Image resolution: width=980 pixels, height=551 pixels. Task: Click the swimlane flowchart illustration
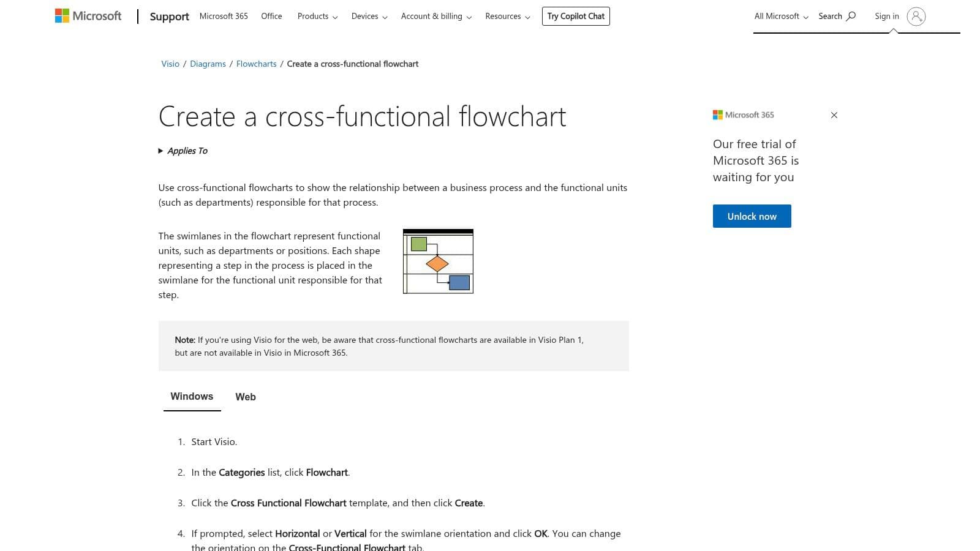pos(438,261)
